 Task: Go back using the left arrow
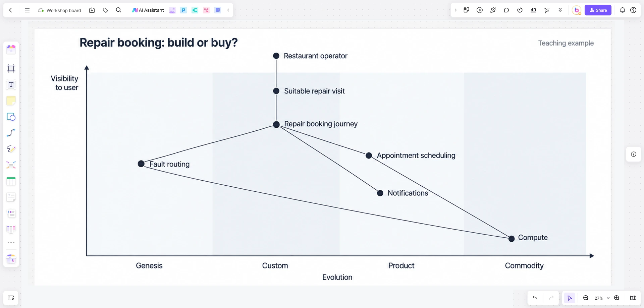pyautogui.click(x=11, y=10)
